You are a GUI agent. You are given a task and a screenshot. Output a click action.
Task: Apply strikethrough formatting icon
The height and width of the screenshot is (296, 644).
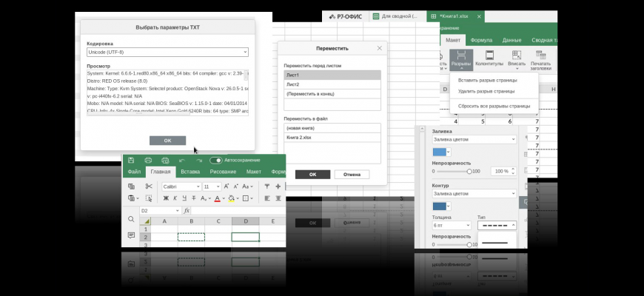click(194, 198)
